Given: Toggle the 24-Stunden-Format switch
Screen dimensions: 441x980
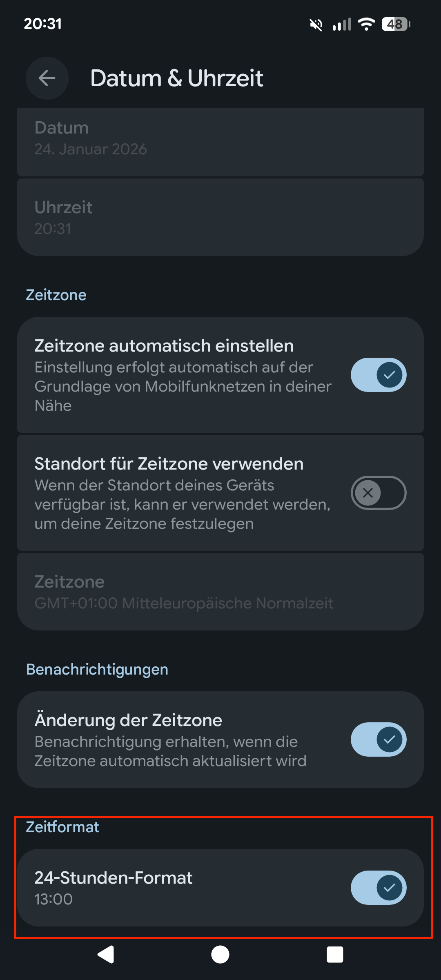Looking at the screenshot, I should (x=378, y=888).
